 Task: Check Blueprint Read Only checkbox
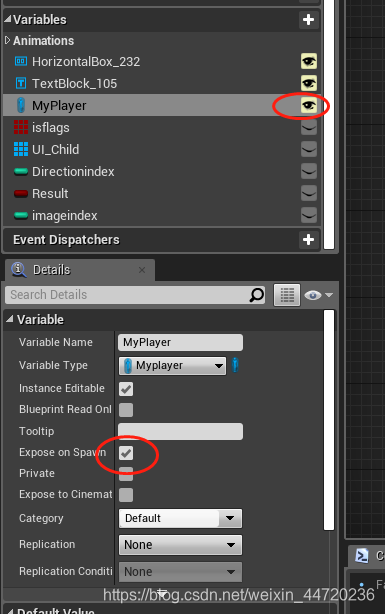point(126,410)
